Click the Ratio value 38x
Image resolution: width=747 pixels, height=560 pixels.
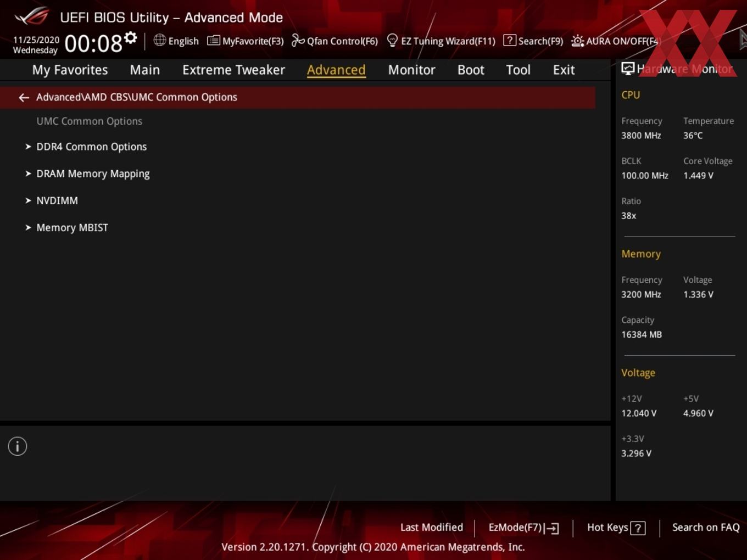(x=629, y=216)
